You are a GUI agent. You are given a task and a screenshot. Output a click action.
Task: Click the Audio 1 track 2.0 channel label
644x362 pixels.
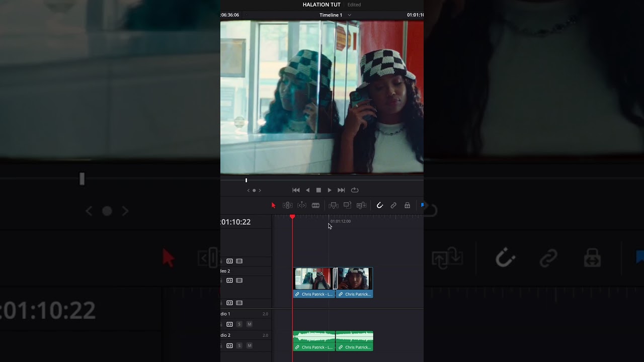coord(265,314)
